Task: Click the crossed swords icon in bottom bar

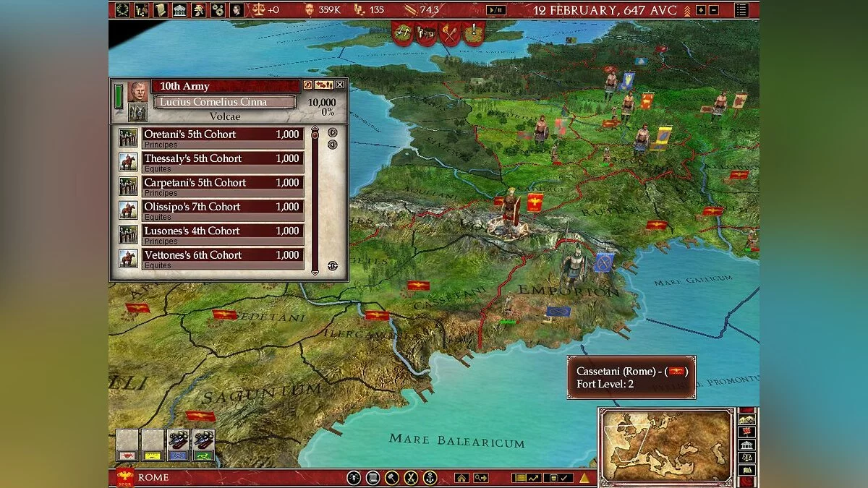Action: coord(411,477)
